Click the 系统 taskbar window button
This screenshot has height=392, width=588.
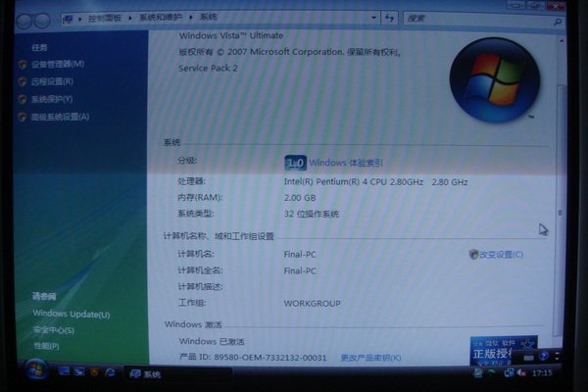(x=178, y=374)
